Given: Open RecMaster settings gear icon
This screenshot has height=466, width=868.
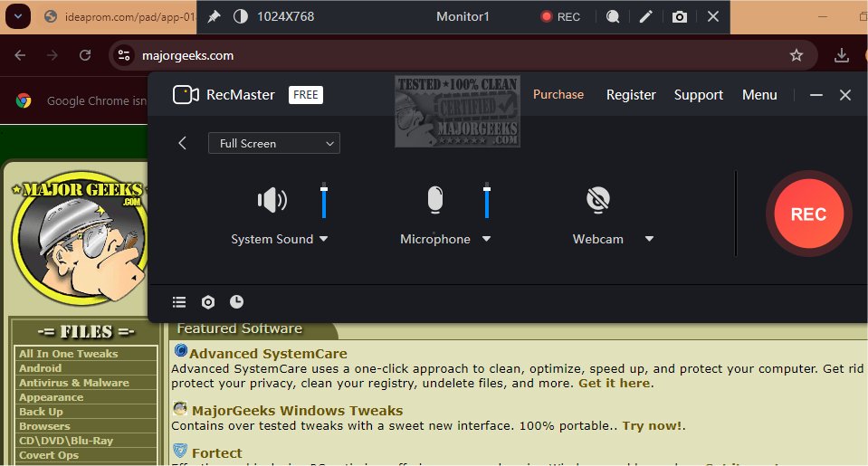Looking at the screenshot, I should coord(207,301).
